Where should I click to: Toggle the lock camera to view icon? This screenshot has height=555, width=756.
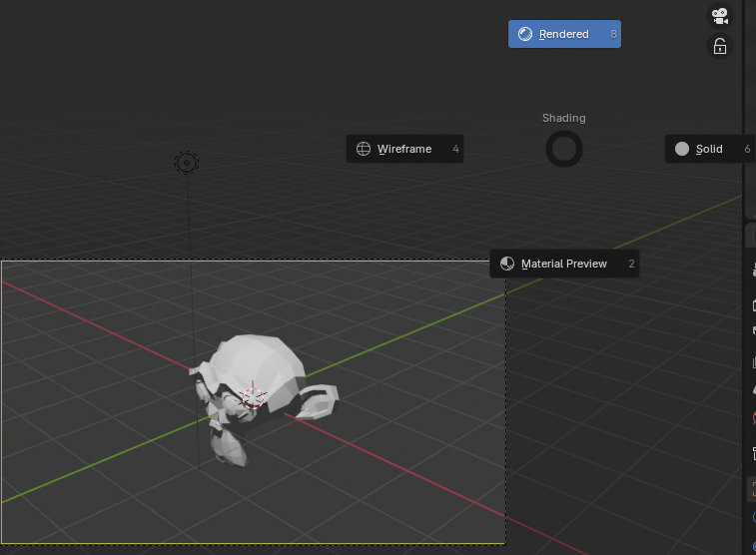click(720, 46)
